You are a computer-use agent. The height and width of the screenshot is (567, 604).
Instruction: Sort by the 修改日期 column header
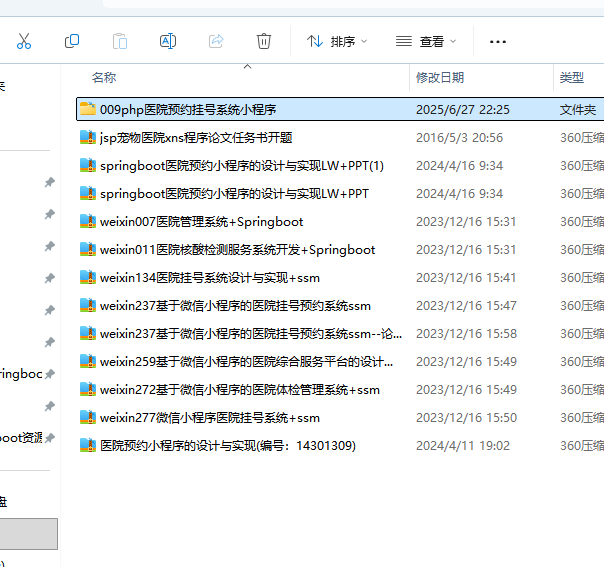(x=440, y=77)
